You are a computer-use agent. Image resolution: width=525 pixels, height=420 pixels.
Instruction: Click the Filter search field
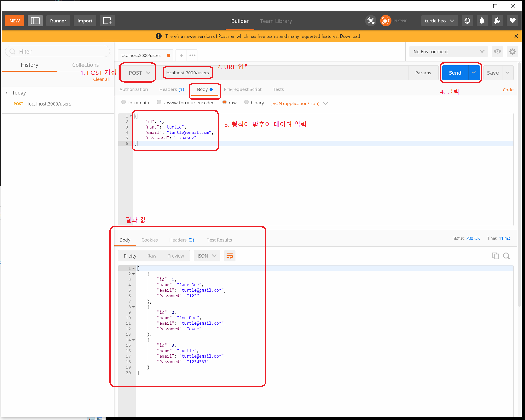pos(57,51)
